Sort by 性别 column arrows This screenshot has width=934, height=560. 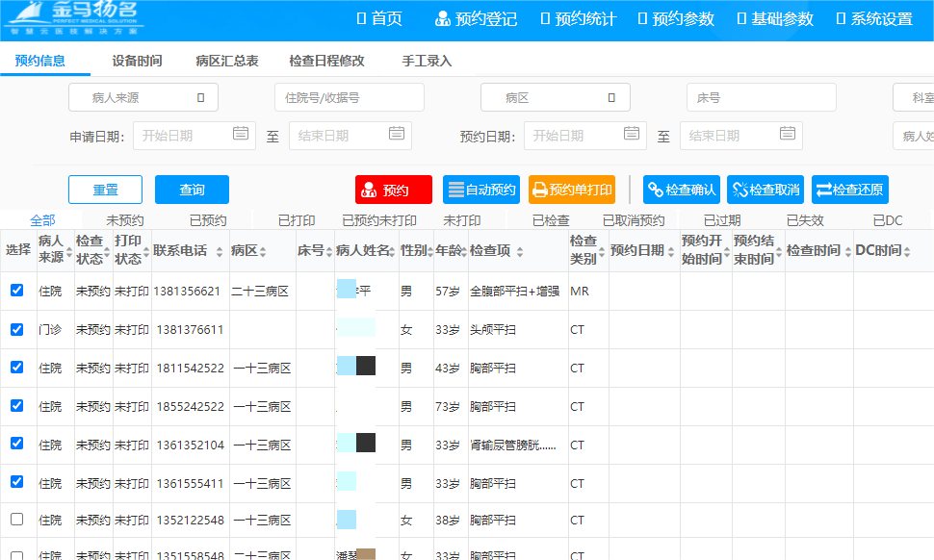pyautogui.click(x=430, y=252)
